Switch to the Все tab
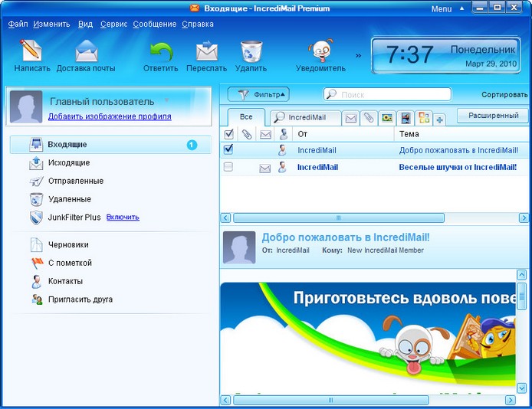 246,117
